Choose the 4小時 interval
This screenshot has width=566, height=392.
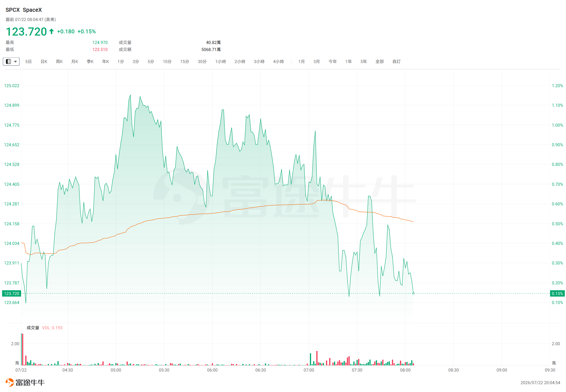279,62
